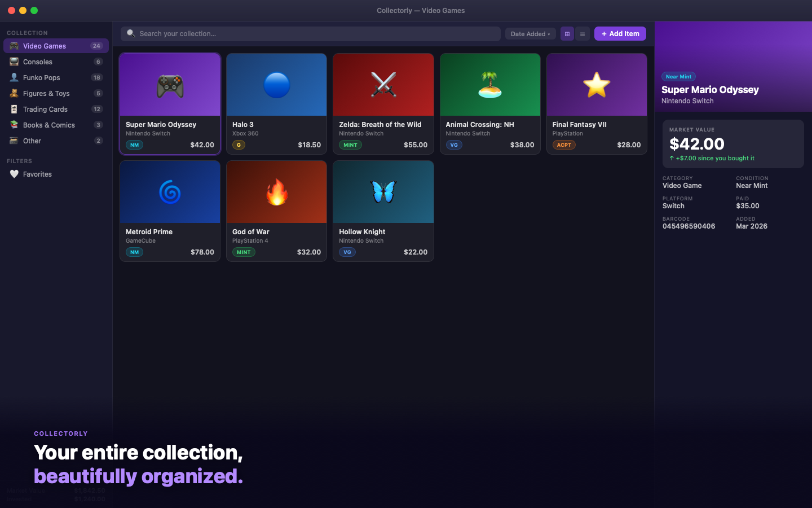Enable grid view layout

pos(567,34)
